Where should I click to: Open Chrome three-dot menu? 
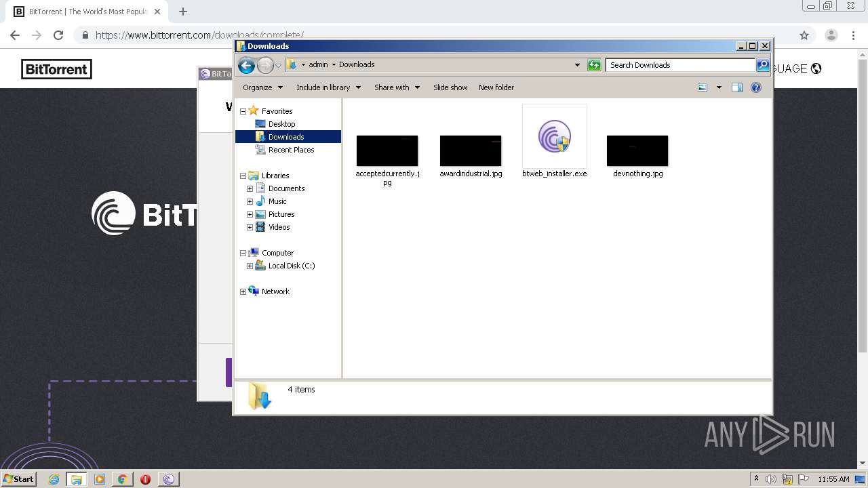853,35
